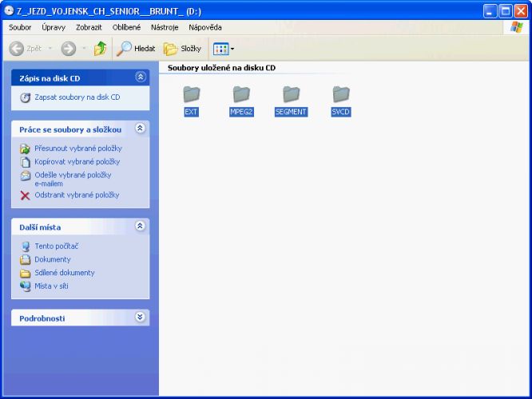Click the Další místa header title
This screenshot has width=532, height=399.
tap(40, 227)
